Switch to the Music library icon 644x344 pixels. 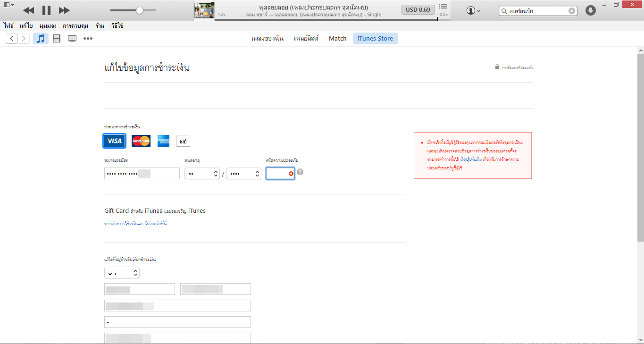coord(41,39)
